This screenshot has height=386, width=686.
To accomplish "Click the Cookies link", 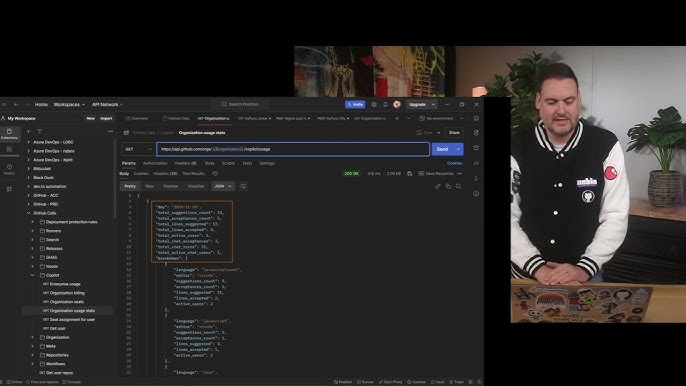I will 454,163.
